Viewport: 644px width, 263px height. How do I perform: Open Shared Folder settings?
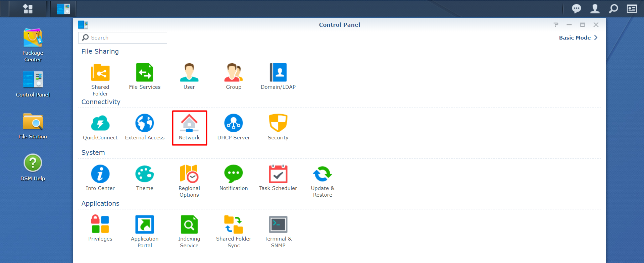point(100,80)
